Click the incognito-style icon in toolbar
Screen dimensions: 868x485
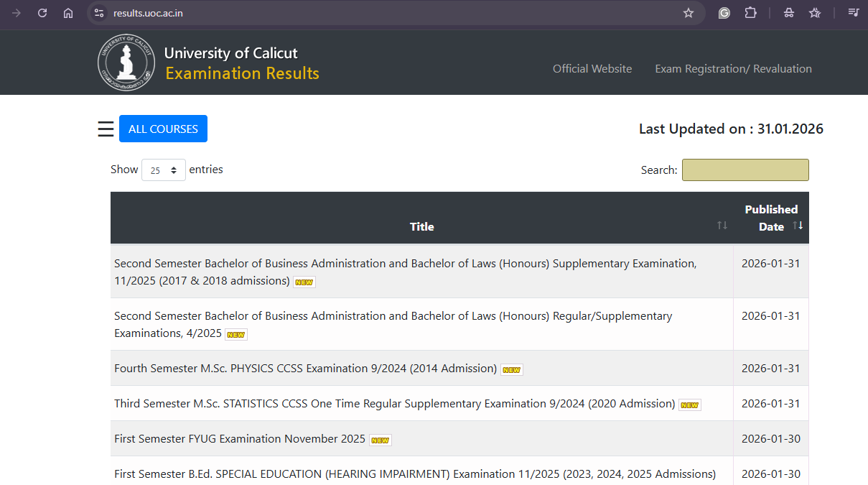coord(789,13)
